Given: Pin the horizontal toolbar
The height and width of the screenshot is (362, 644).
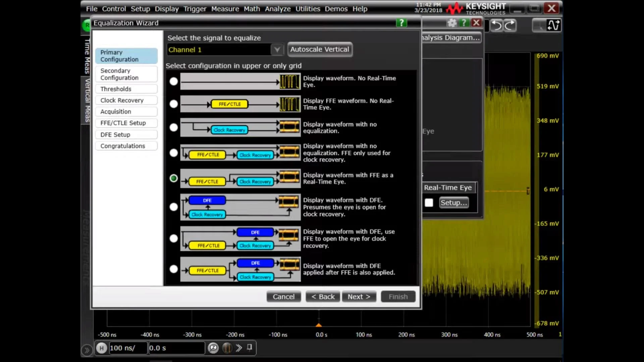Looking at the screenshot, I should pos(250,347).
